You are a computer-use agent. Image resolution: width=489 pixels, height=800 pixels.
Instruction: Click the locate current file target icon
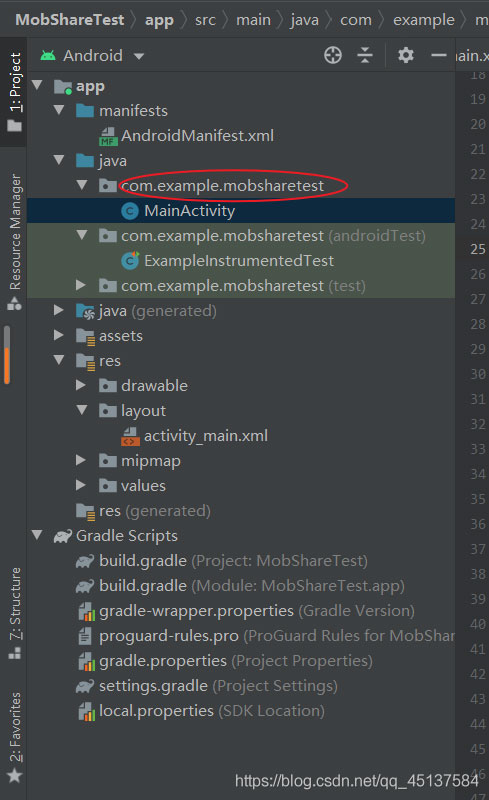[333, 55]
